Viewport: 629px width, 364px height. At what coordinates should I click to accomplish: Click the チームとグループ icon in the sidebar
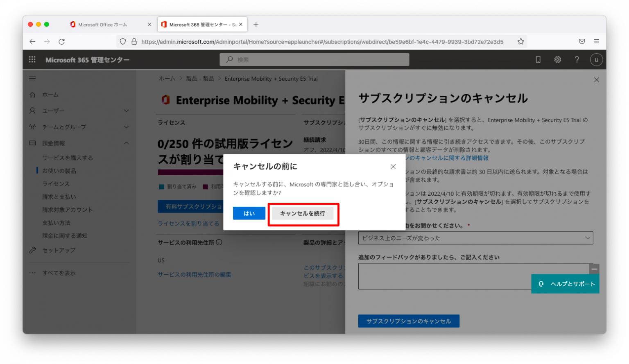[x=32, y=127]
